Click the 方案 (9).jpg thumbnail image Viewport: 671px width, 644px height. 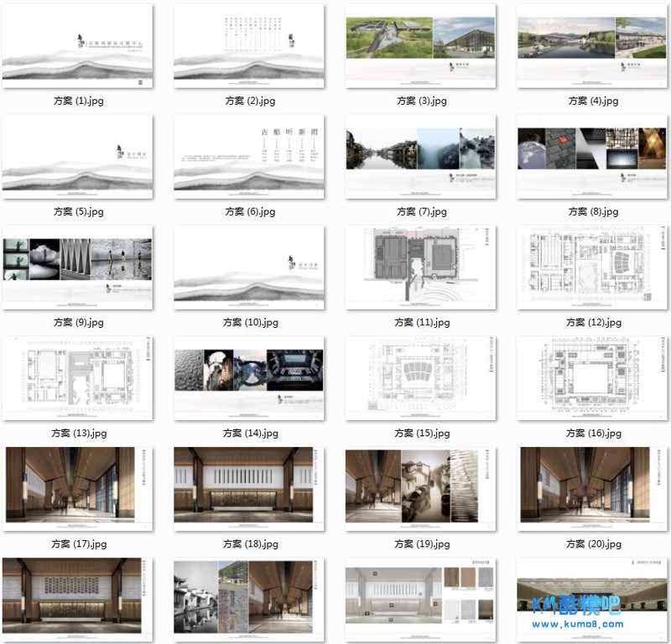tap(78, 267)
